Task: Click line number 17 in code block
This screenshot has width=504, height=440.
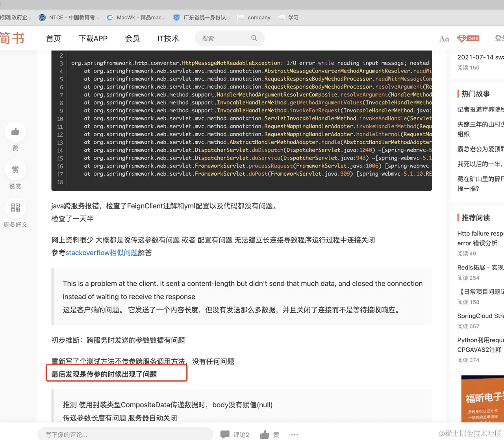Action: click(60, 174)
